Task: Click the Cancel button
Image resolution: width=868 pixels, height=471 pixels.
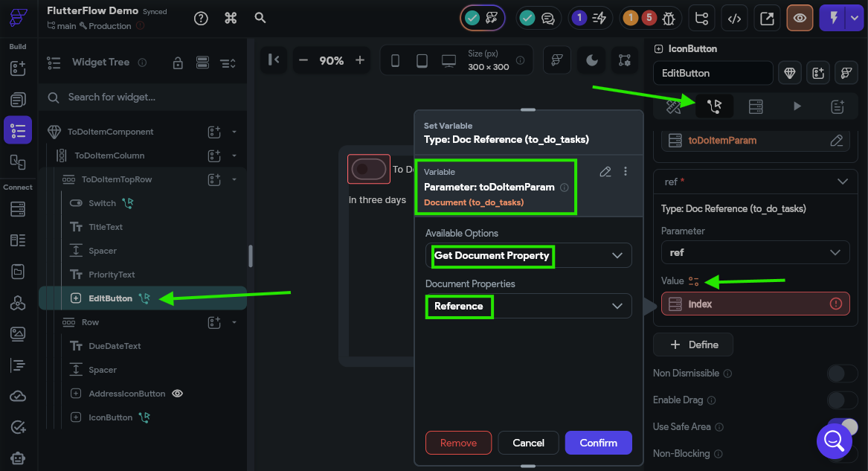Action: pos(528,443)
